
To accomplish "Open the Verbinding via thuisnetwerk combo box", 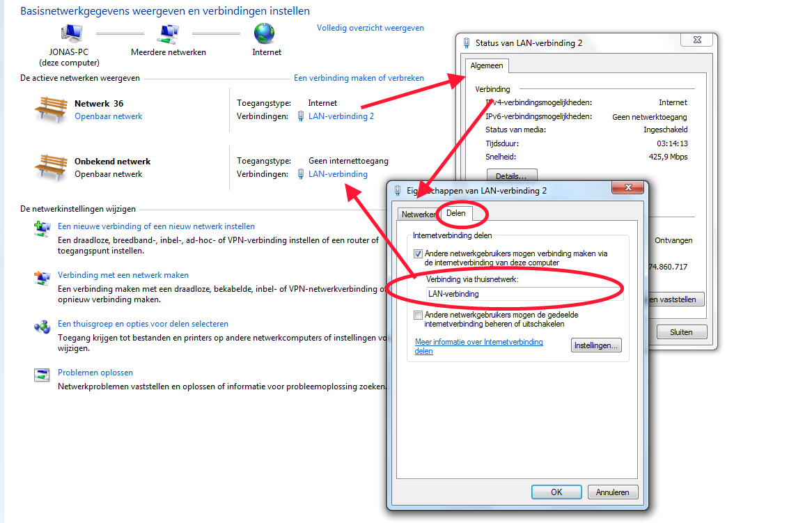I will (x=524, y=294).
